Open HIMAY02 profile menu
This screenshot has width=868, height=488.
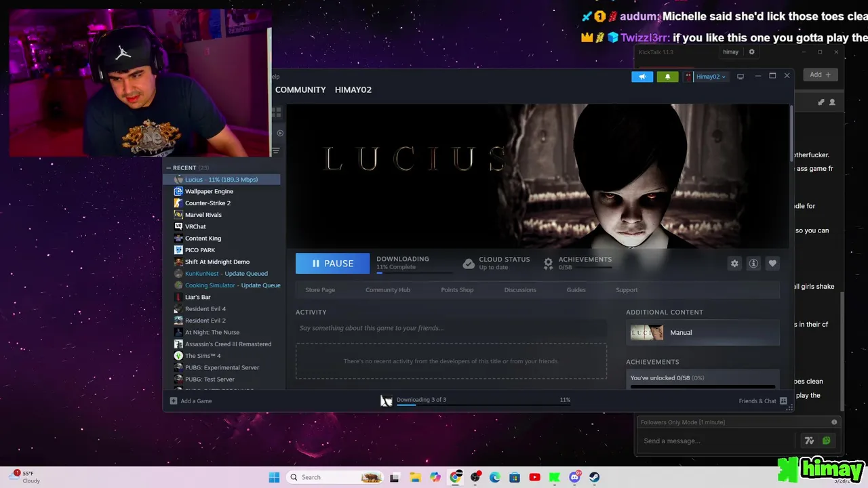click(x=353, y=89)
